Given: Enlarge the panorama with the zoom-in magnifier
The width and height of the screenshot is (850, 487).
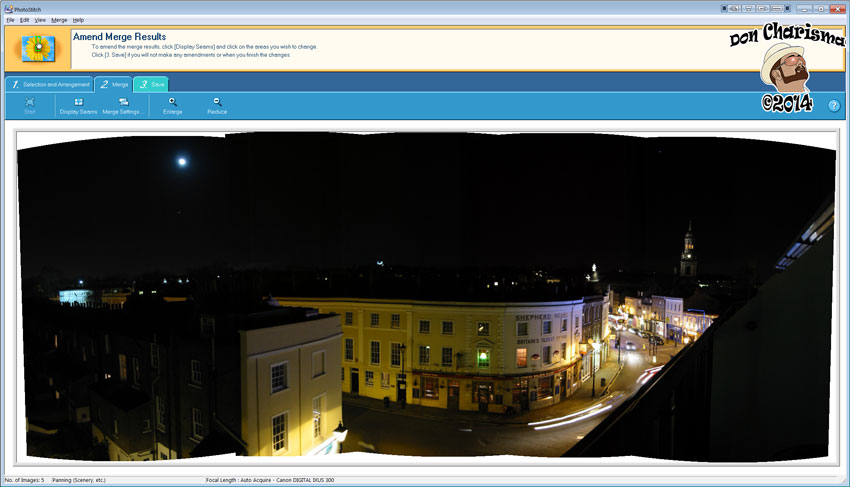Looking at the screenshot, I should [x=173, y=105].
